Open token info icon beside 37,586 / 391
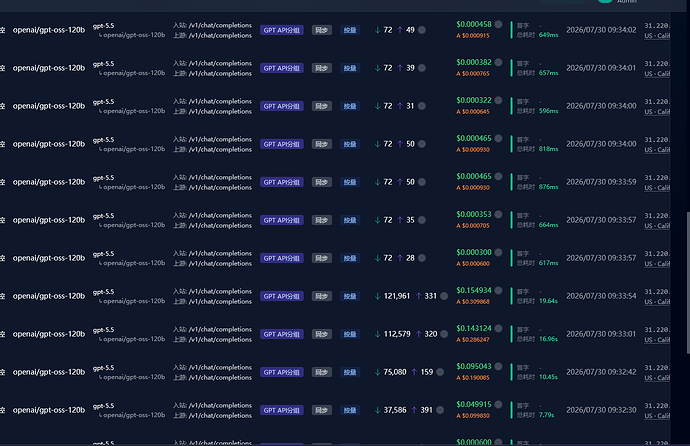The height and width of the screenshot is (446, 690). pos(440,410)
